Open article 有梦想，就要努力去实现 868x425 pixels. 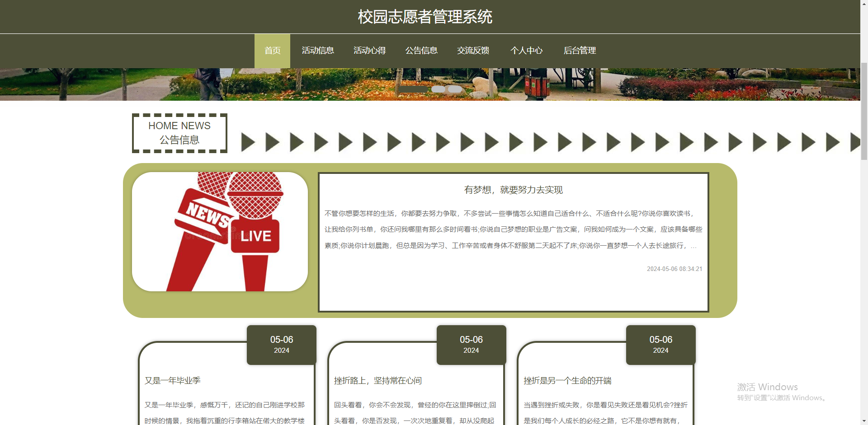(x=513, y=190)
